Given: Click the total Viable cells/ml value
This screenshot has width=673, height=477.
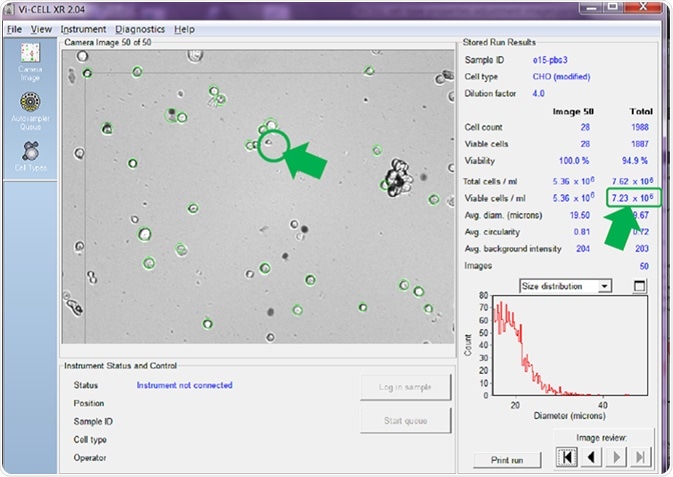Looking at the screenshot, I should [631, 199].
